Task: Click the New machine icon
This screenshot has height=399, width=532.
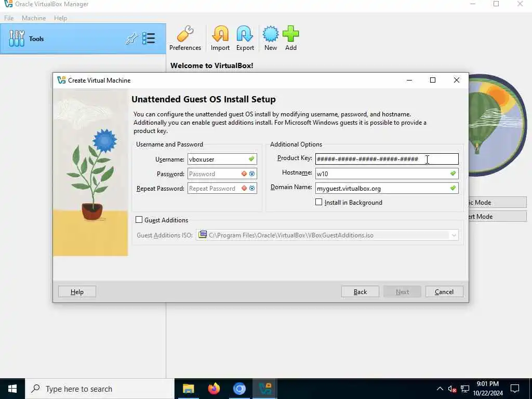Action: click(x=270, y=38)
